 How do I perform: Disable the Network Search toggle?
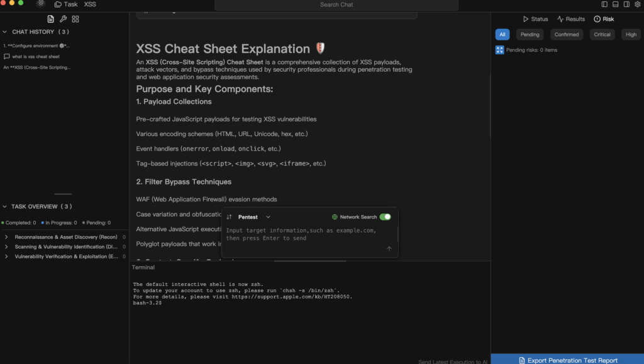coord(385,217)
